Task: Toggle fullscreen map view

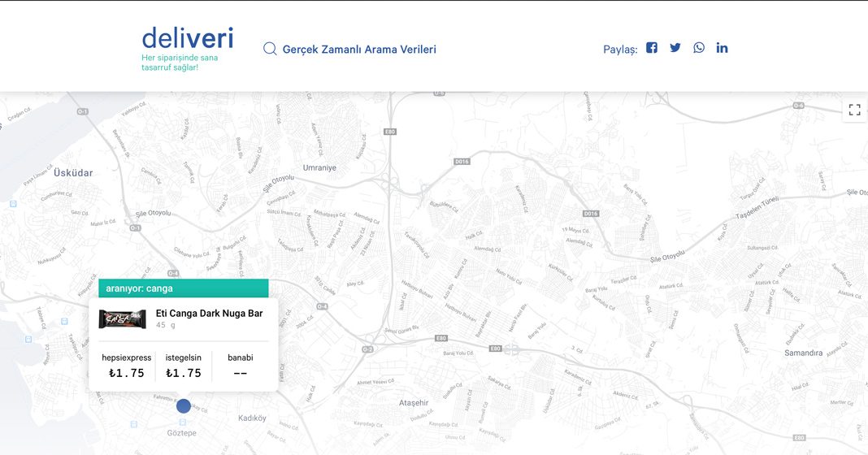Action: (x=855, y=110)
